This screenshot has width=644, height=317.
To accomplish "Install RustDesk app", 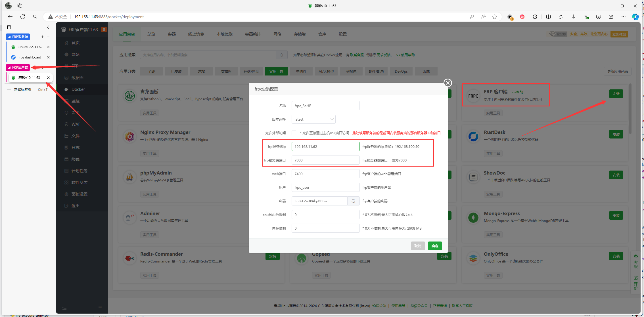I will pyautogui.click(x=616, y=135).
